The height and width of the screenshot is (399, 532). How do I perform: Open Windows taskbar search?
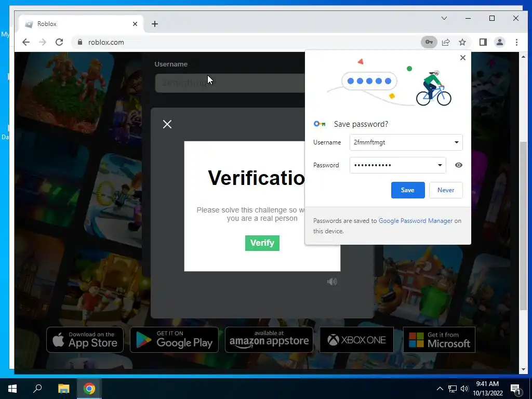(x=37, y=389)
